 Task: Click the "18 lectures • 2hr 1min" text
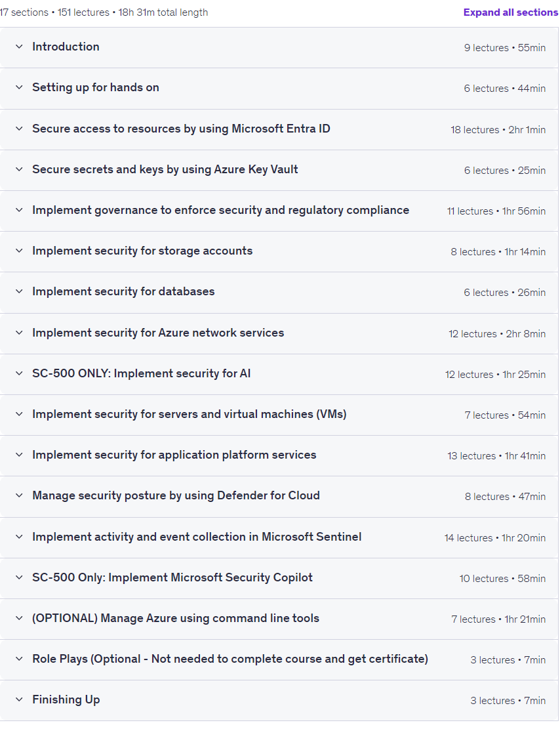(x=498, y=130)
